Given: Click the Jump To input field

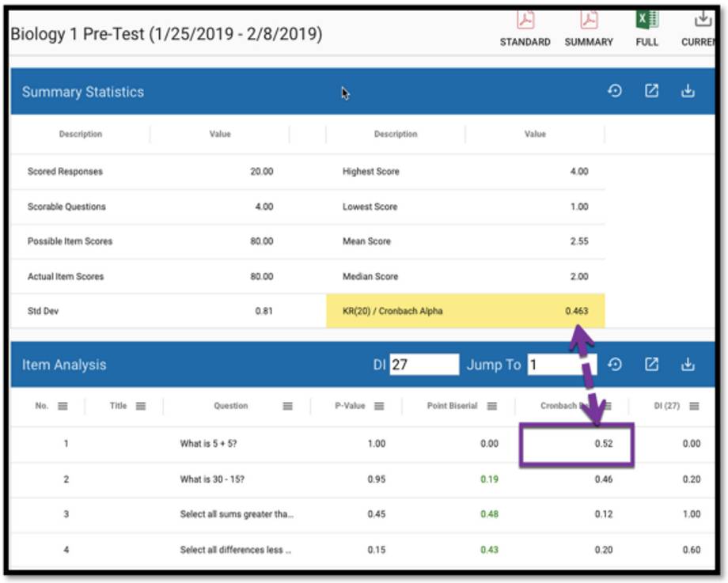Looking at the screenshot, I should [562, 365].
